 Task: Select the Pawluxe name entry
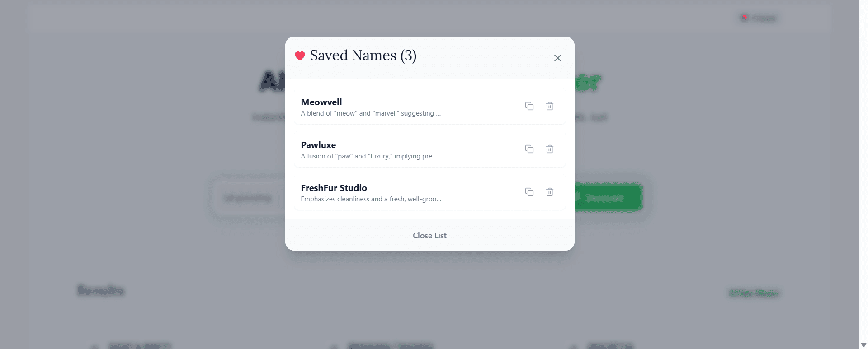click(318, 145)
